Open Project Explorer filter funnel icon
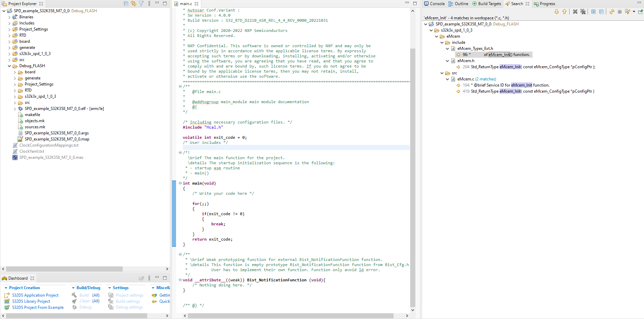The height and width of the screenshot is (319, 644). pyautogui.click(x=141, y=4)
